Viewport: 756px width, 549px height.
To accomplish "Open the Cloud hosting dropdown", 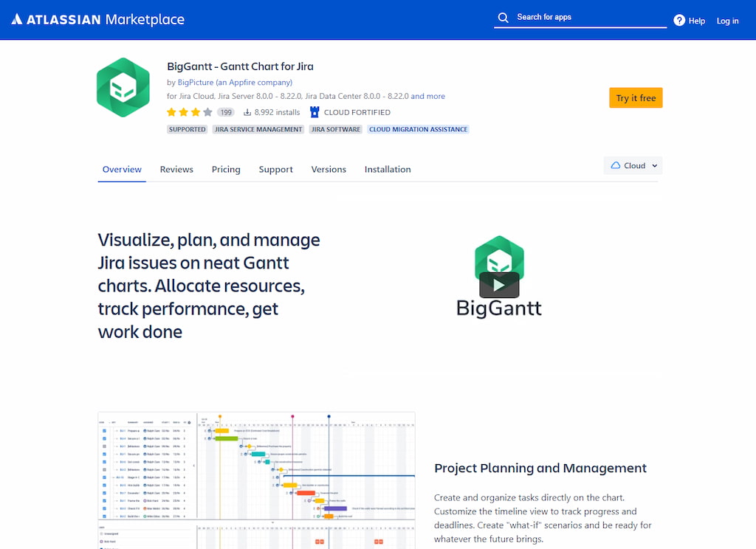I will point(633,165).
